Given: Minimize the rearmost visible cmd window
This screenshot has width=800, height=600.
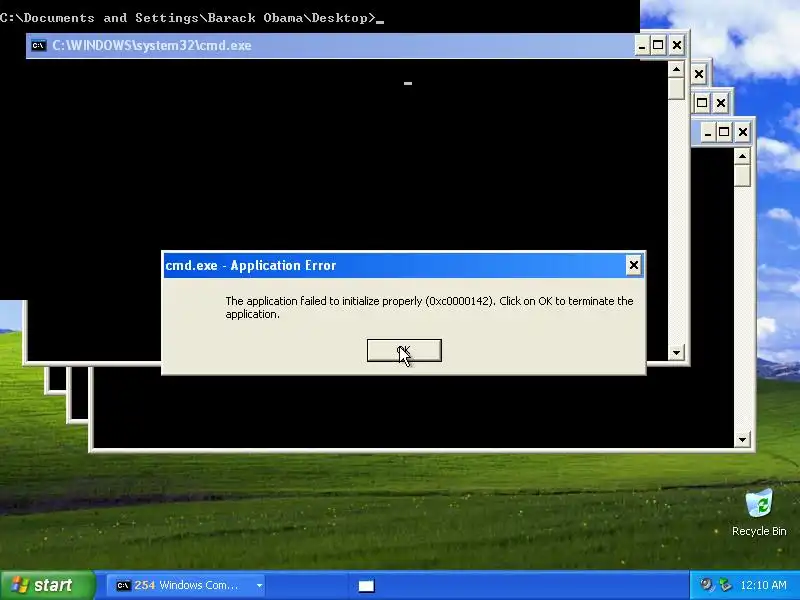Looking at the screenshot, I should 707,132.
